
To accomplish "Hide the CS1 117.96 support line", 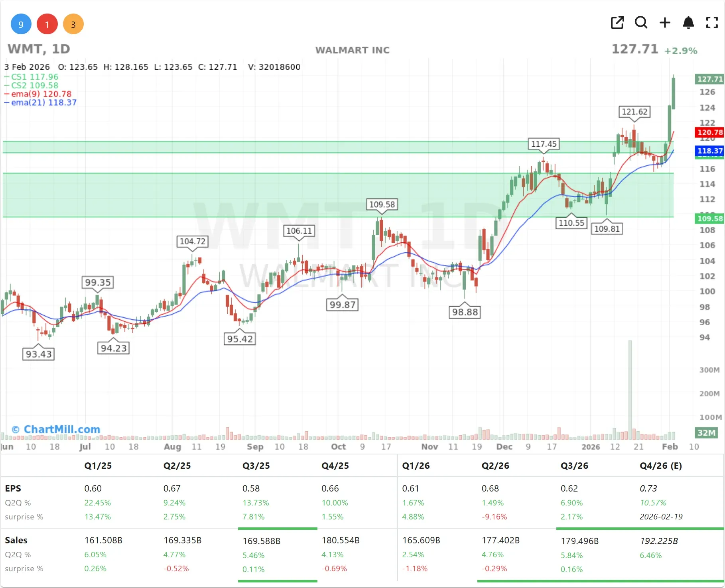I will point(31,77).
